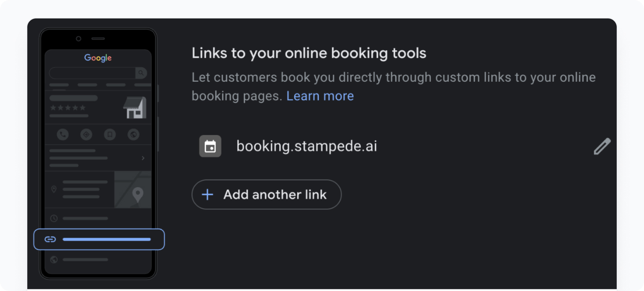
Task: Edit the booking.stampede.ai link with pencil icon
Action: (602, 146)
